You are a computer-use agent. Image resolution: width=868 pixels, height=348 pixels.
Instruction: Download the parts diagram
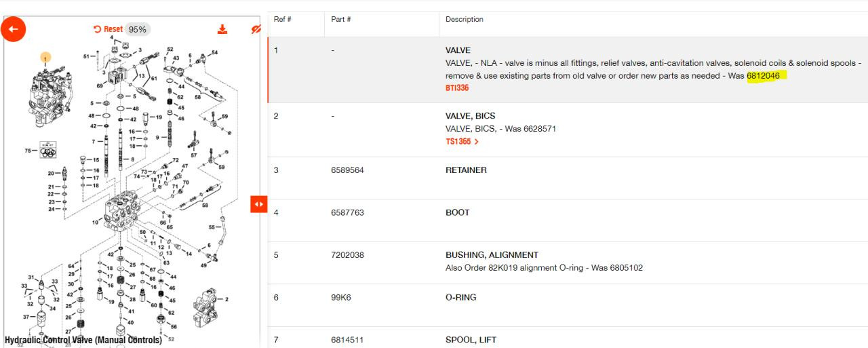click(x=222, y=29)
